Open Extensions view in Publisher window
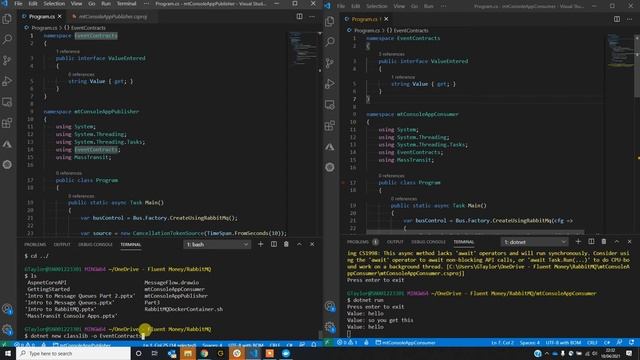This screenshot has width=640, height=360. point(7,123)
